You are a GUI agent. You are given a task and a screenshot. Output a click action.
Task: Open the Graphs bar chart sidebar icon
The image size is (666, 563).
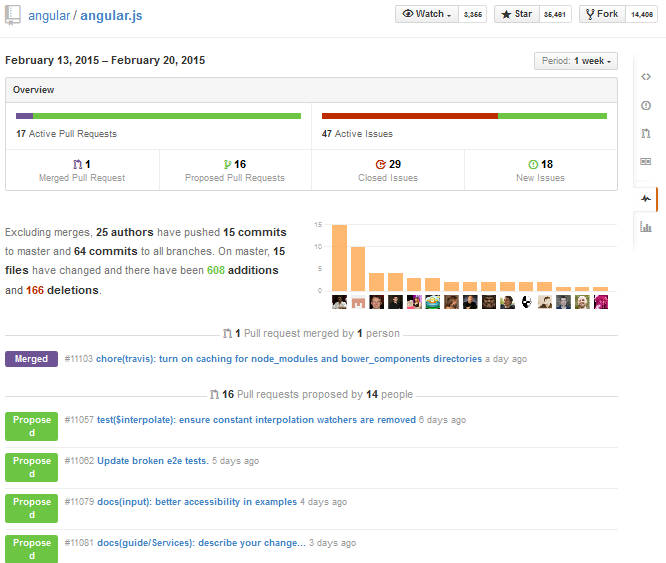pos(646,227)
